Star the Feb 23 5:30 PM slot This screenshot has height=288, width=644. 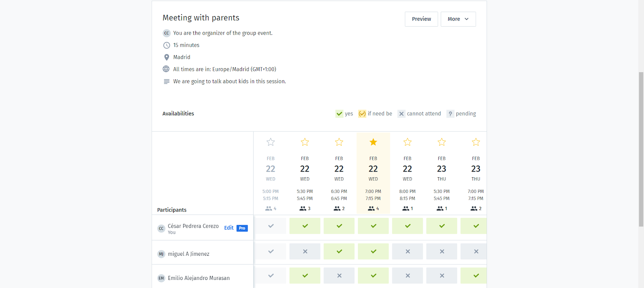point(442,142)
